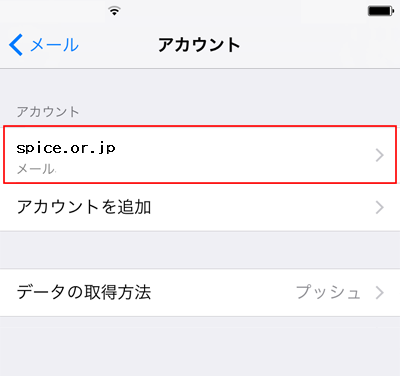The width and height of the screenshot is (400, 376).
Task: Tap the chevron on spice.or.jp row
Action: pos(380,155)
